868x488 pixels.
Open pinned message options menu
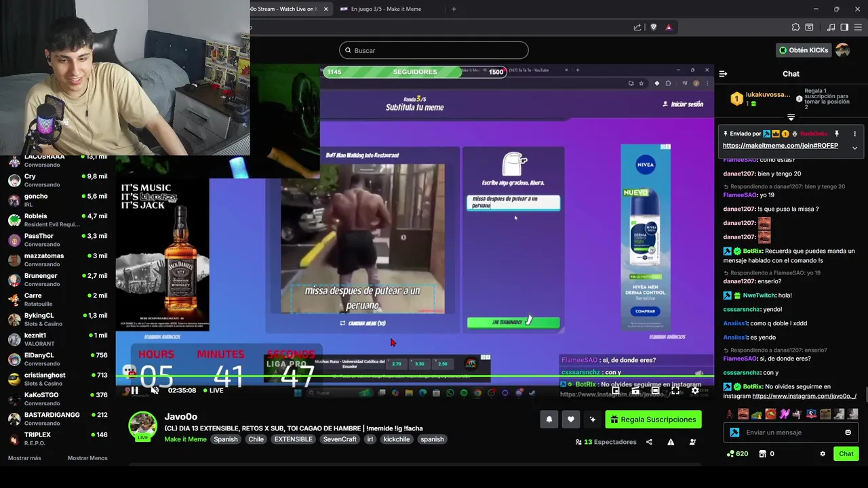[x=854, y=134]
